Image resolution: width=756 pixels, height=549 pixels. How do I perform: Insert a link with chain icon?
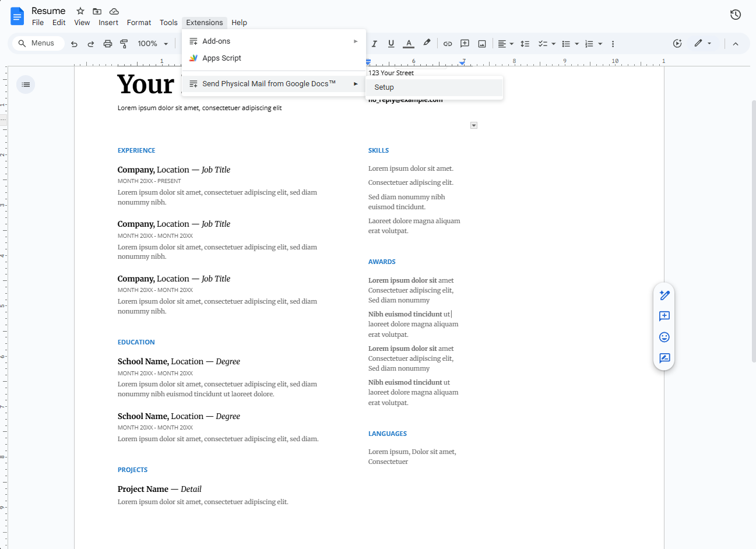click(448, 44)
